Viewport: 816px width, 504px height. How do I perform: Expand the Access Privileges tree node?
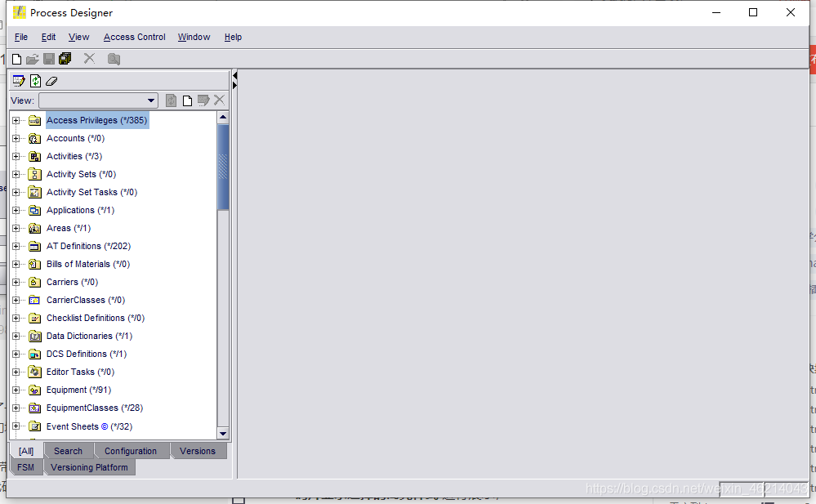17,120
